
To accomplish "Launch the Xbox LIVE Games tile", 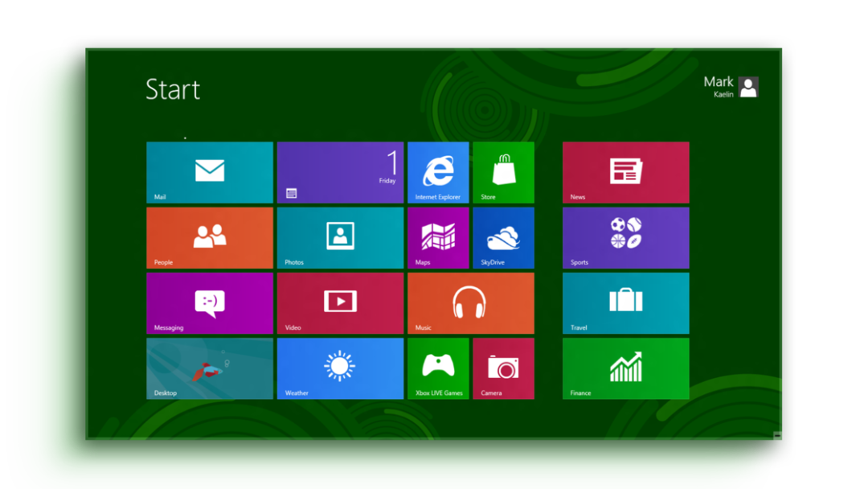I will point(438,368).
